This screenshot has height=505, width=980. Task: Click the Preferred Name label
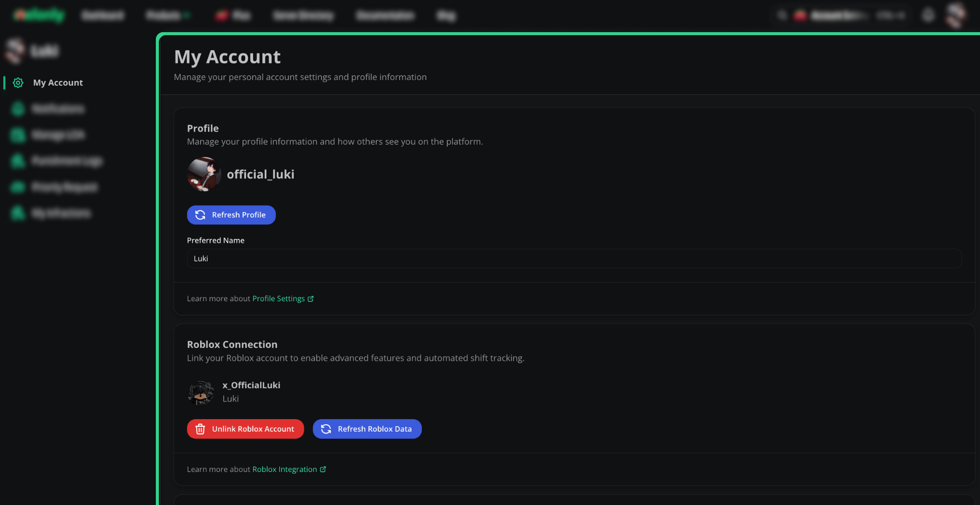click(x=216, y=240)
